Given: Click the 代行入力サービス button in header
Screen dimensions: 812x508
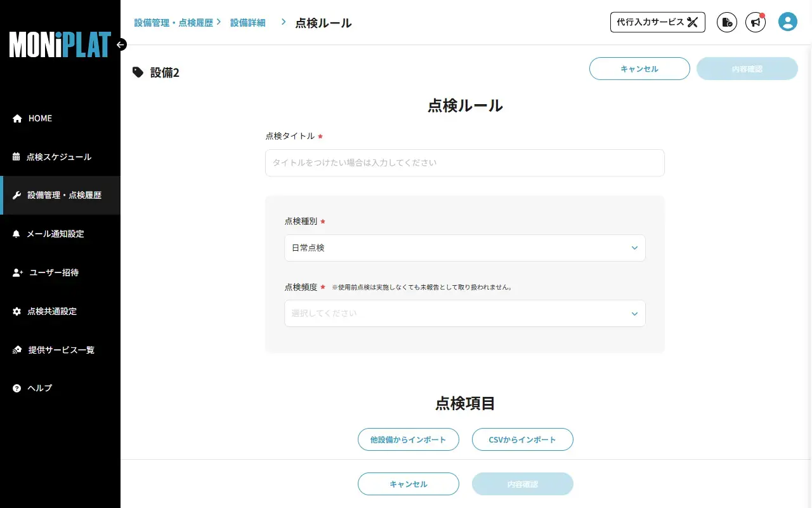Looking at the screenshot, I should (657, 22).
